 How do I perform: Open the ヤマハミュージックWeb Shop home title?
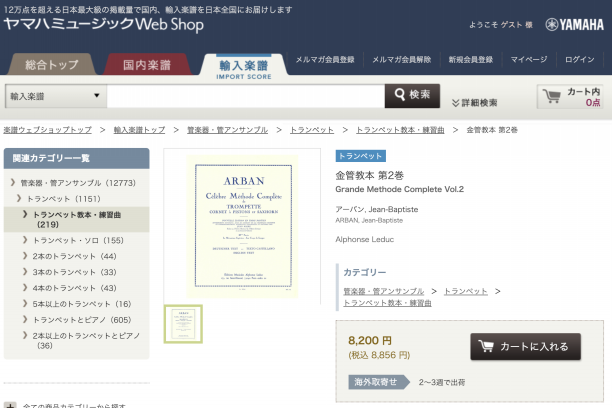[104, 24]
